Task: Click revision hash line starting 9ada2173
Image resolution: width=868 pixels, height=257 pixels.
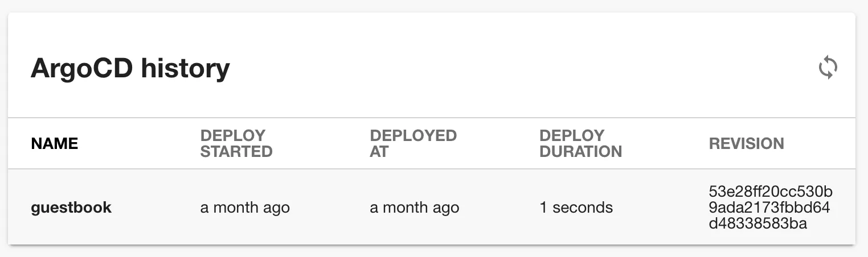Action: coord(769,207)
